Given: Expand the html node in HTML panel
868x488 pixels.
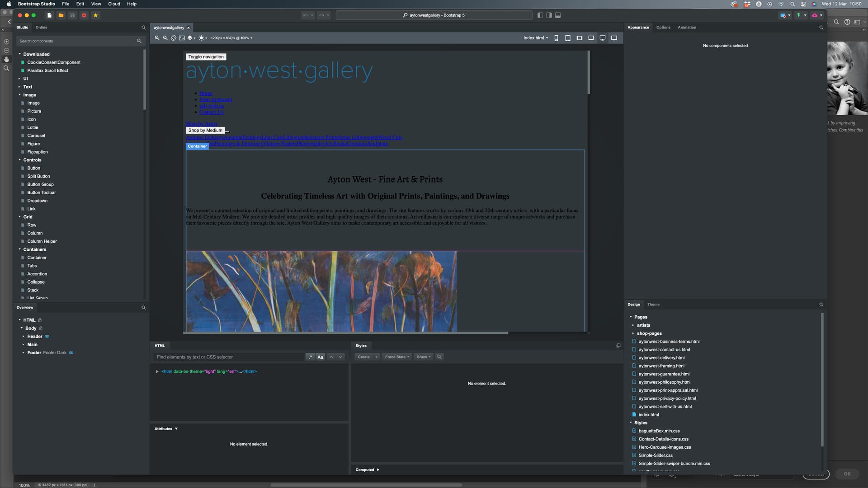Looking at the screenshot, I should point(157,372).
